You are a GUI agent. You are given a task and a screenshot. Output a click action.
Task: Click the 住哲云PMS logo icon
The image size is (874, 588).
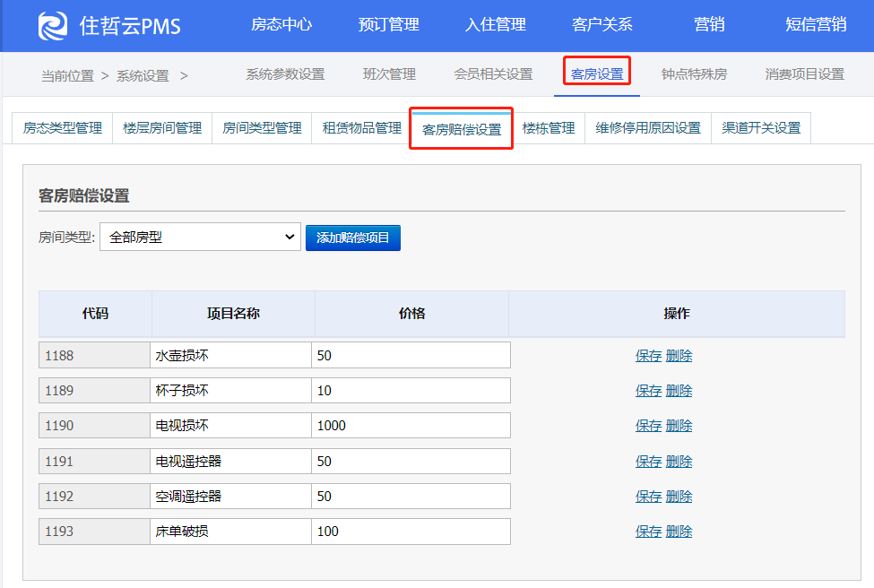coord(53,26)
